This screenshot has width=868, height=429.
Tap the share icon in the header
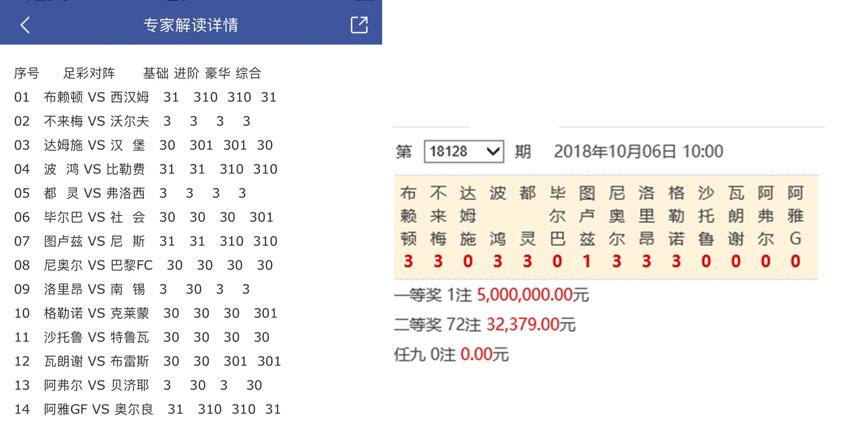pos(359,25)
